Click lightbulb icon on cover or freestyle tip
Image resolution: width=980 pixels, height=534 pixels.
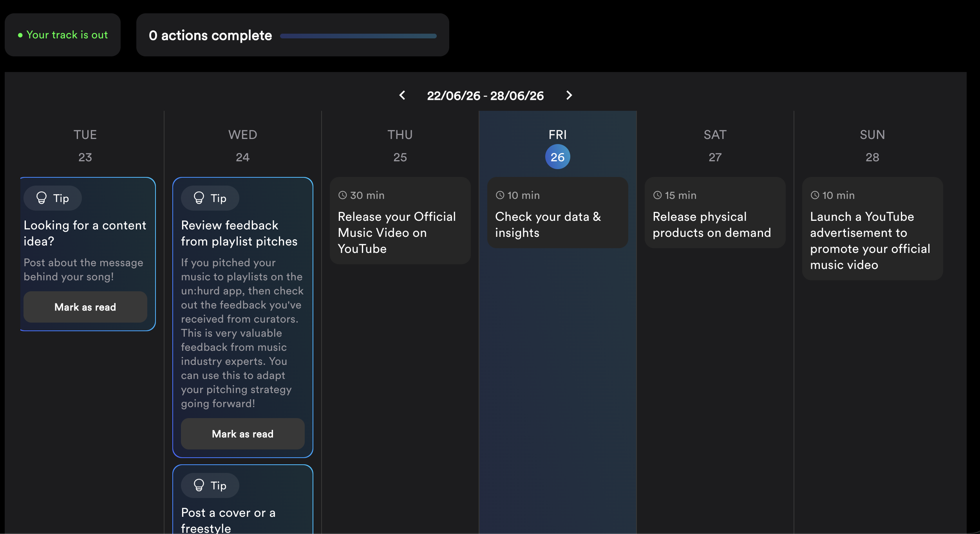pos(199,485)
